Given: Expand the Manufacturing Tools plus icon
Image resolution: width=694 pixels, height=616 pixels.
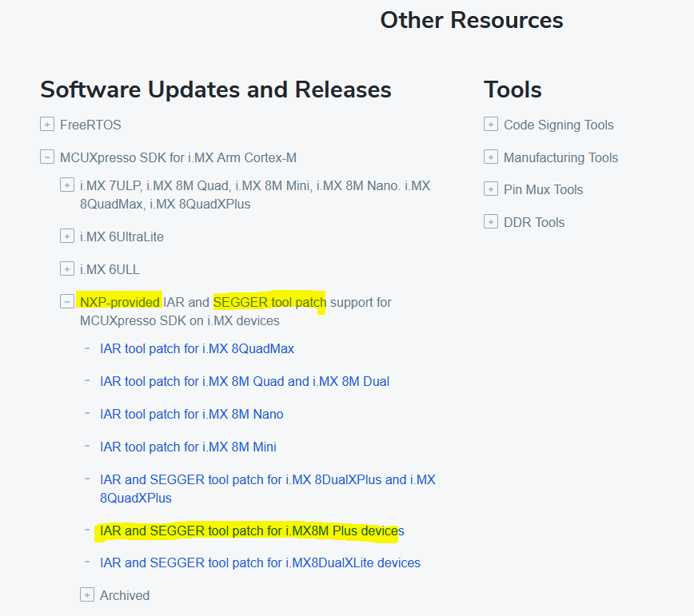Looking at the screenshot, I should [491, 157].
